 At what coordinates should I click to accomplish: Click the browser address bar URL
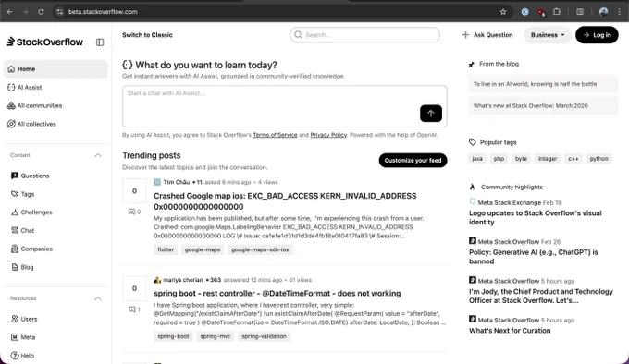pyautogui.click(x=103, y=12)
